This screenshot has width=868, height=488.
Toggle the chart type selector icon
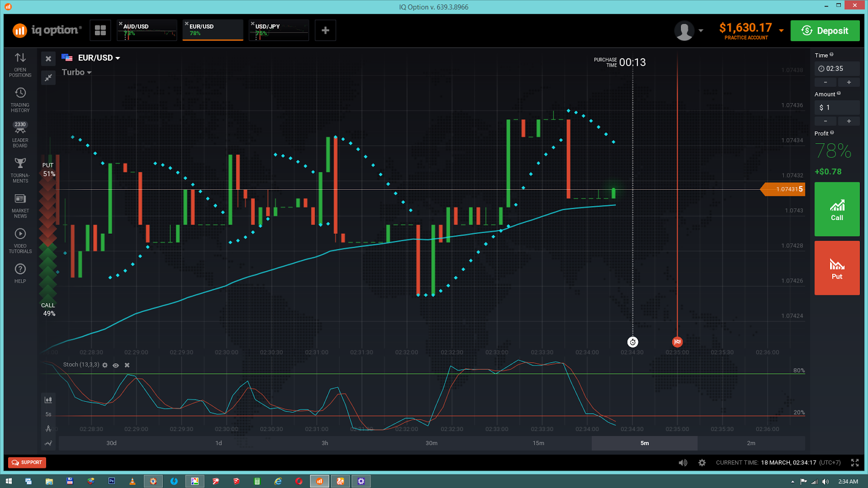click(48, 400)
